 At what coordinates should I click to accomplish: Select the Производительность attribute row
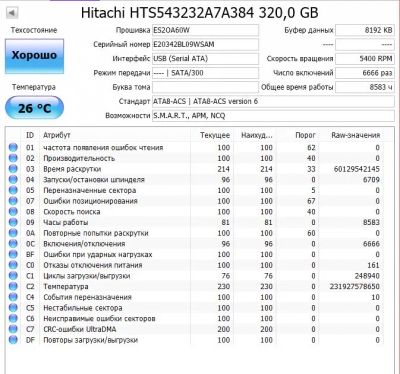(195, 158)
